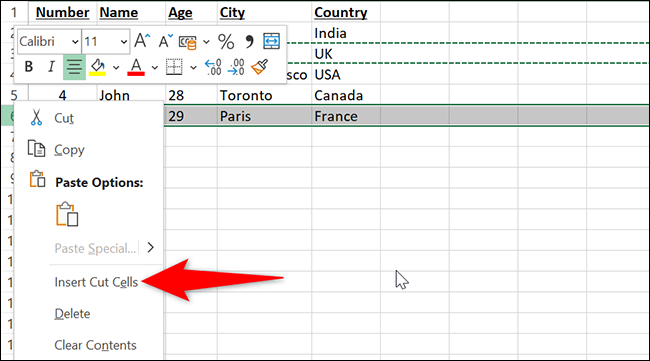Toggle Italic formatting

51,66
